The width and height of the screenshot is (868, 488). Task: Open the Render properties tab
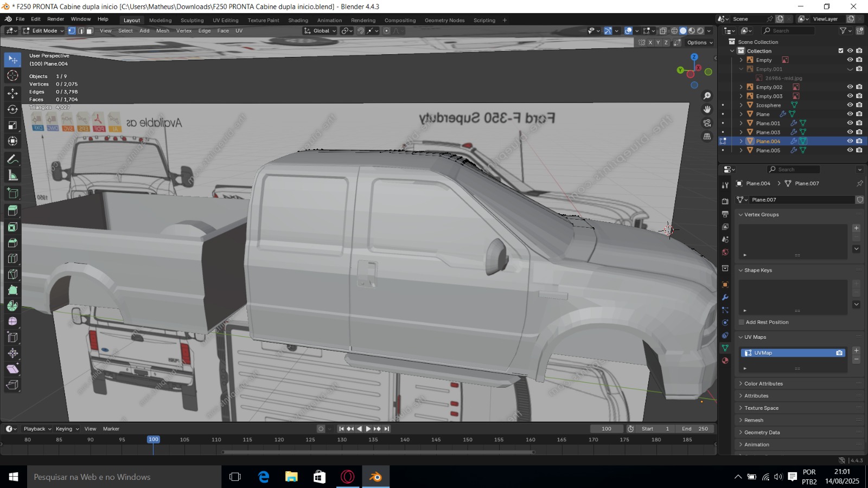725,201
